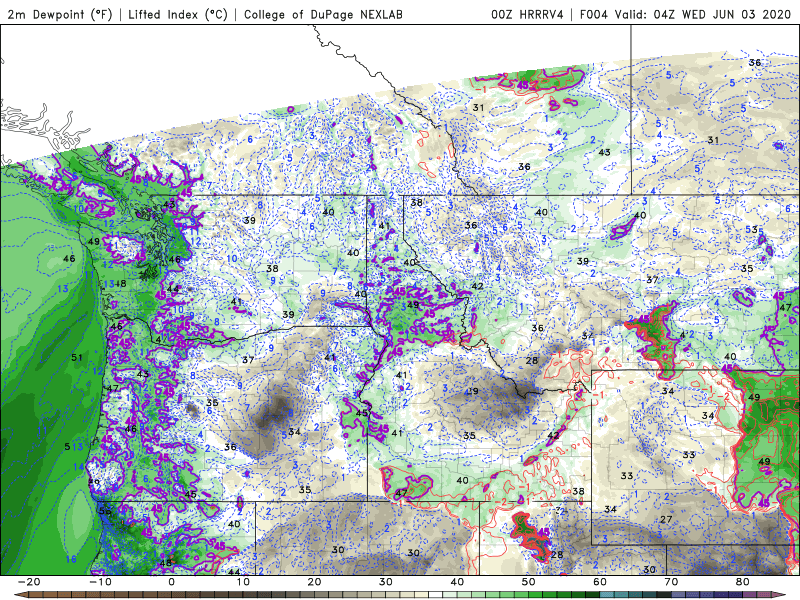The height and width of the screenshot is (600, 800).
Task: Click the "00Z HRRRV4" model run label
Action: [x=528, y=14]
